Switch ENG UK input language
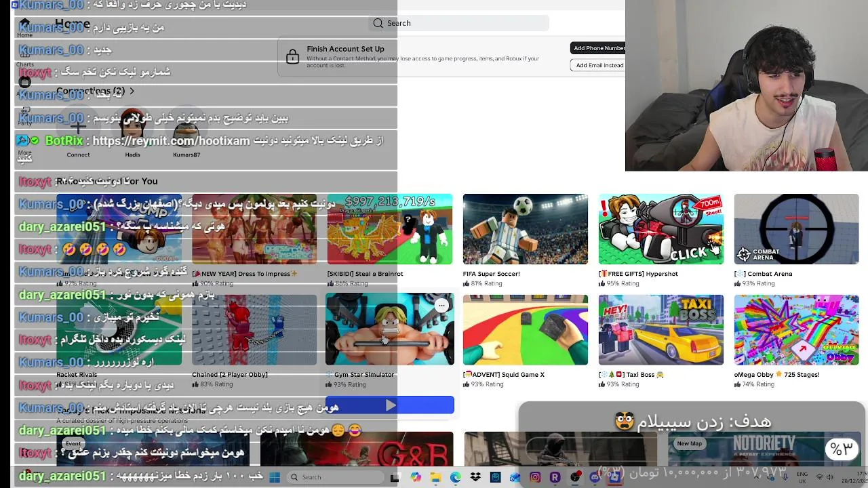Screen dimensions: 868x488 (803, 477)
